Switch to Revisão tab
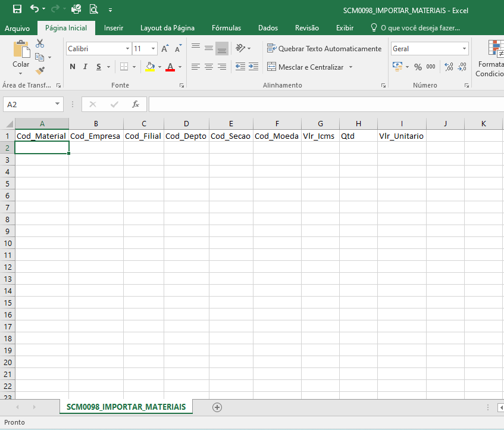This screenshot has width=504, height=430. (307, 28)
